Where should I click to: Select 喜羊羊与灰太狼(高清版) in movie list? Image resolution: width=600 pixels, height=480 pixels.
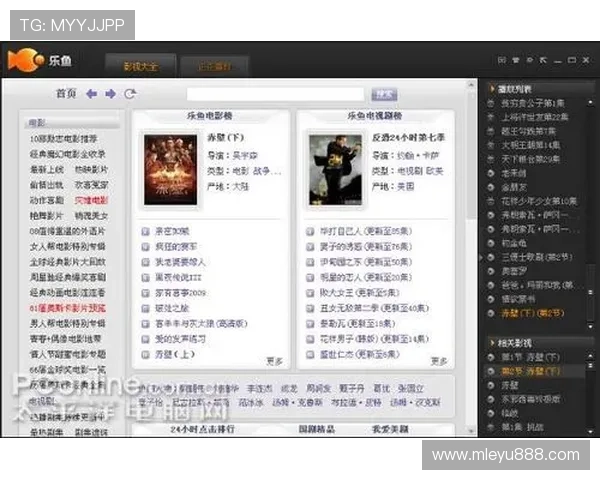coord(201,324)
